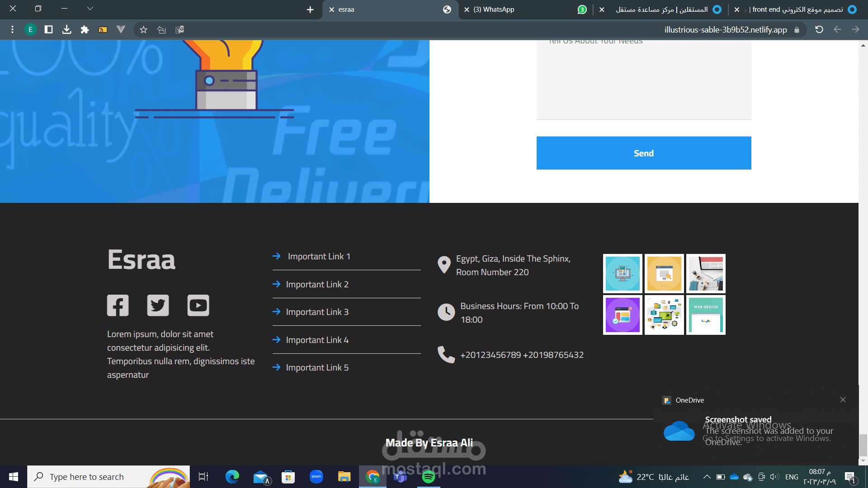Open the teal computer gallery thumbnail
The width and height of the screenshot is (868, 488).
623,273
